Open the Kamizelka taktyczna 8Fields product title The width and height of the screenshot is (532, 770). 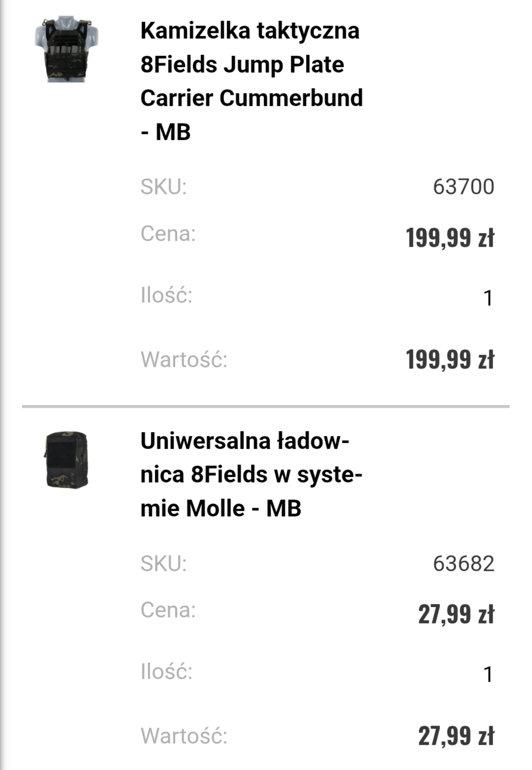251,81
